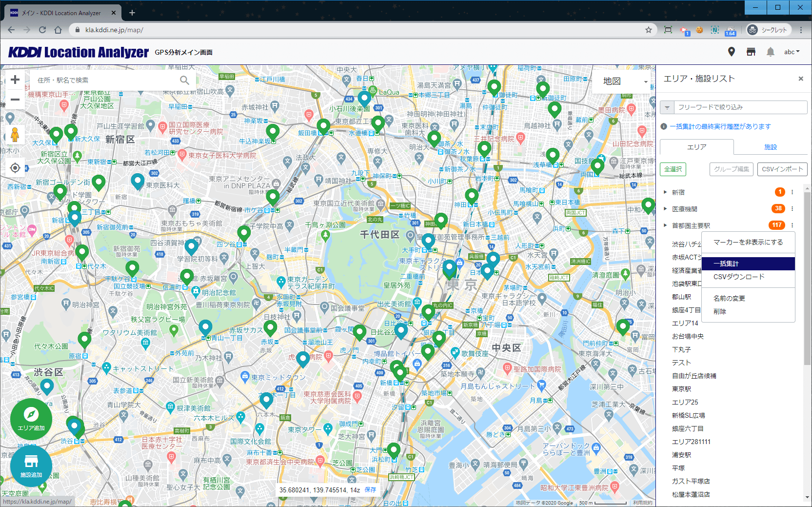The height and width of the screenshot is (507, 812).
Task: Select 浦安駅 in the area list
Action: [x=681, y=455]
